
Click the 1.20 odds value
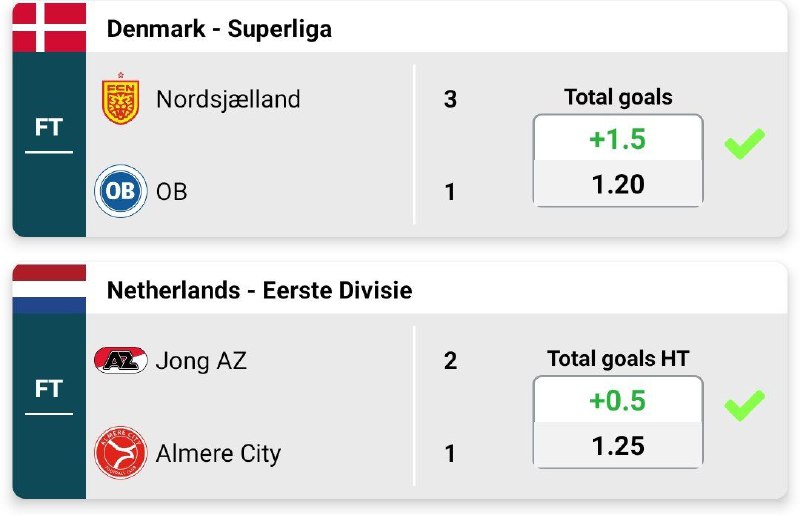618,184
